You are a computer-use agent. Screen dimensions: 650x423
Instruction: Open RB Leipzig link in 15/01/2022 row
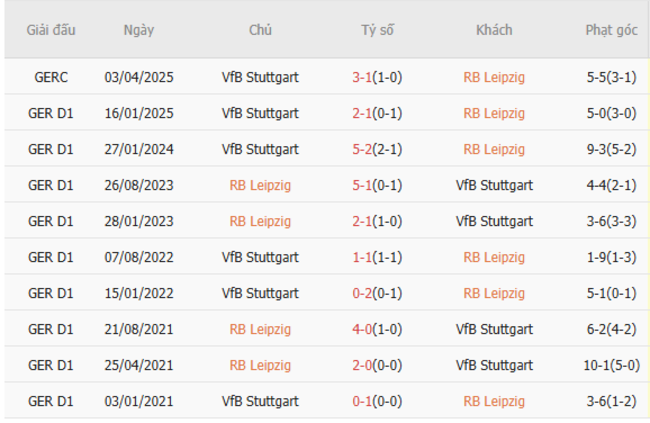[494, 293]
